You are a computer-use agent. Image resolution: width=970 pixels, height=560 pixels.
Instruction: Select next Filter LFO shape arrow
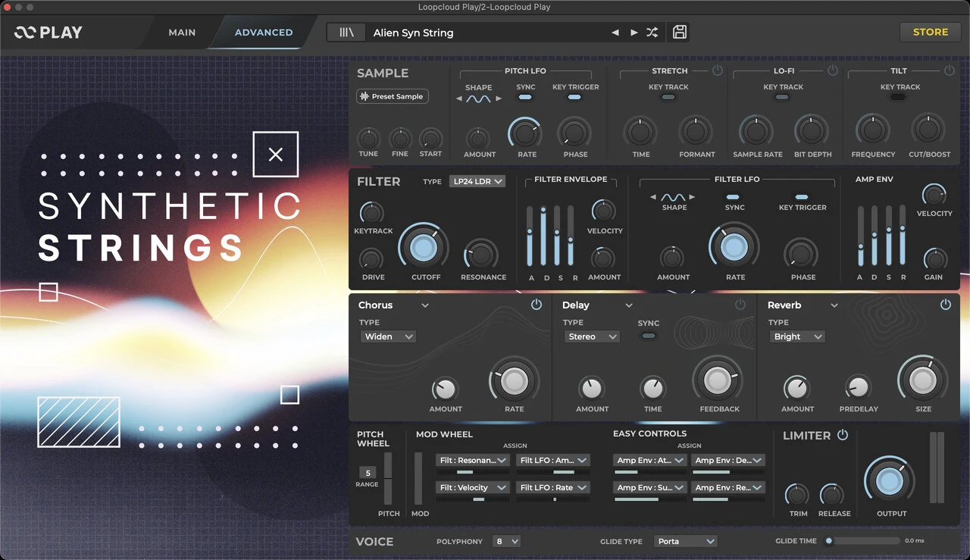(x=693, y=198)
